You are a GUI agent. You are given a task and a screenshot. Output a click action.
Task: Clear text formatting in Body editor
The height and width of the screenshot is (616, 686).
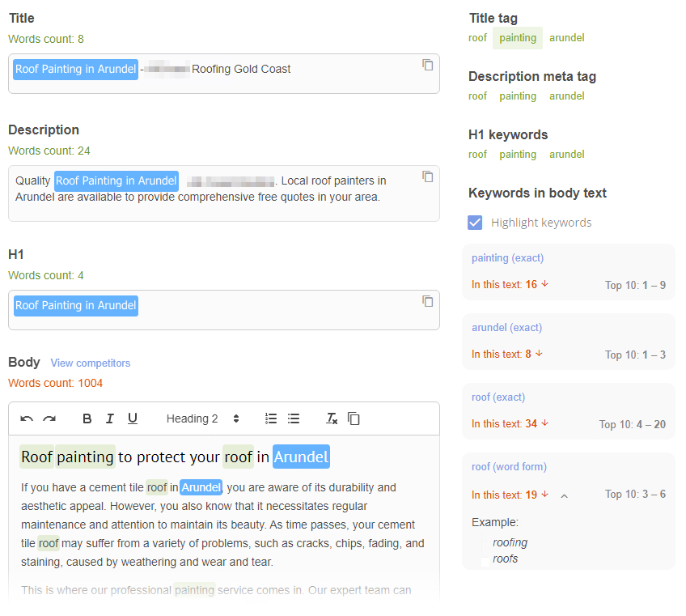332,419
